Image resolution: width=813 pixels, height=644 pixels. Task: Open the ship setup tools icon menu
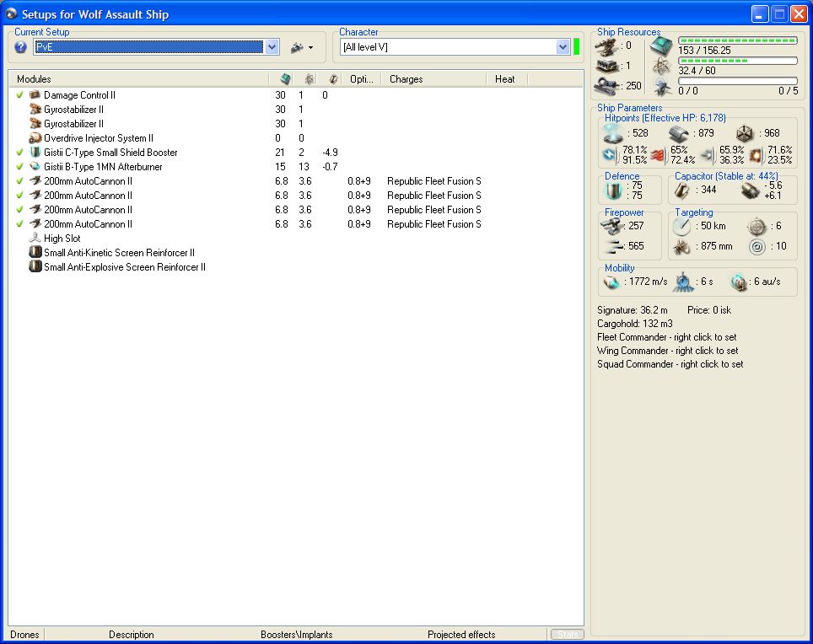(x=297, y=47)
